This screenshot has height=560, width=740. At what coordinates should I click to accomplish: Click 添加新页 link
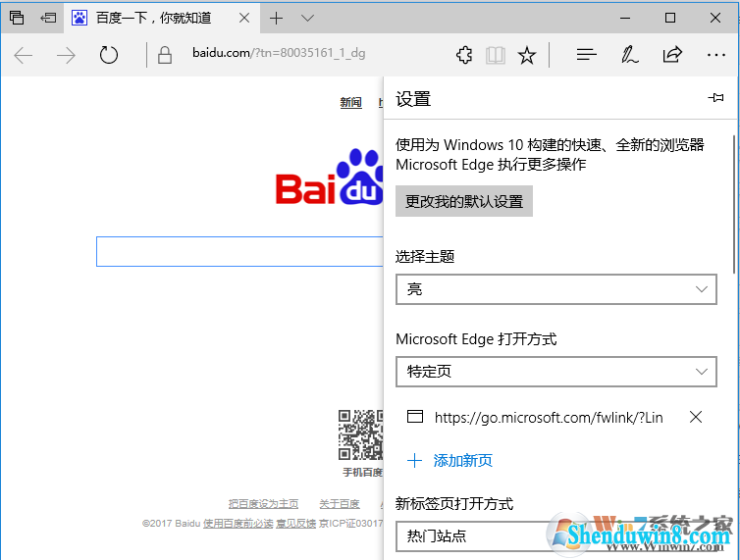tap(449, 460)
